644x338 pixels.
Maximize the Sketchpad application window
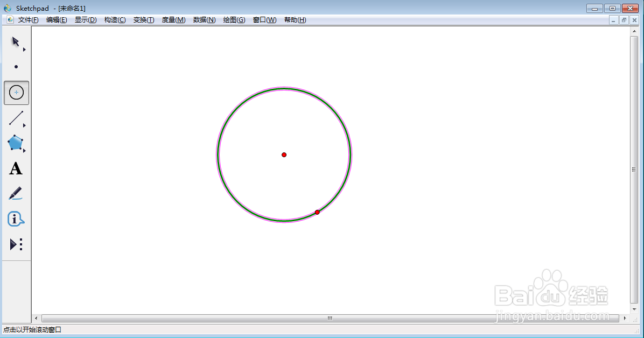pyautogui.click(x=612, y=8)
